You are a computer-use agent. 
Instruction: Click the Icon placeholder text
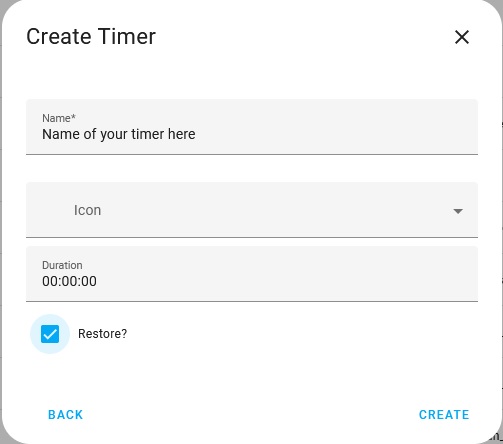tap(87, 210)
